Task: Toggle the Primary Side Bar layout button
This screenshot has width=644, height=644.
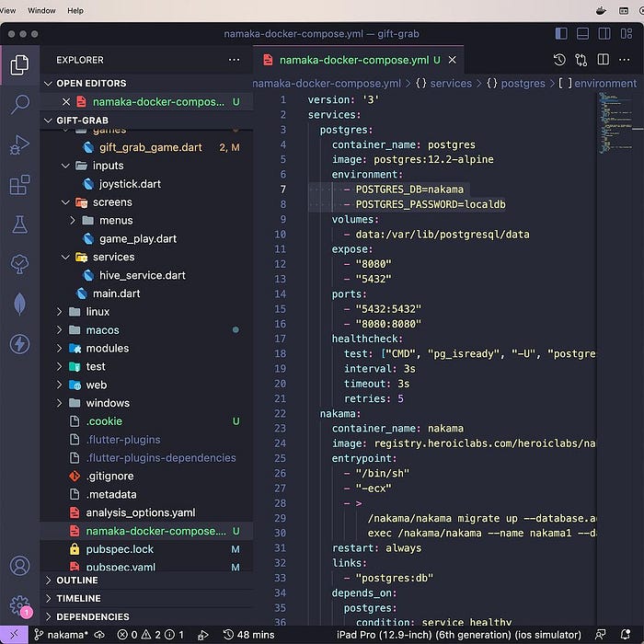Action: point(562,34)
